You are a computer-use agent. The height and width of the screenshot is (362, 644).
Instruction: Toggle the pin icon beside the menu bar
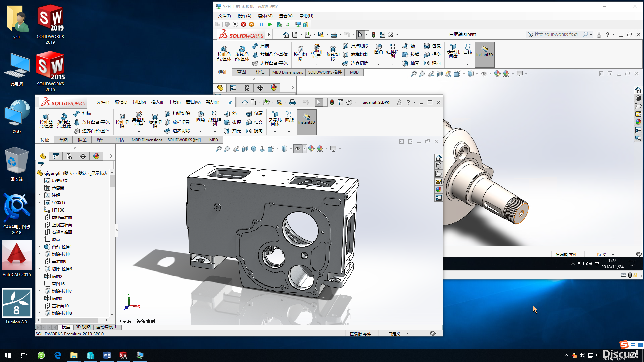(230, 102)
